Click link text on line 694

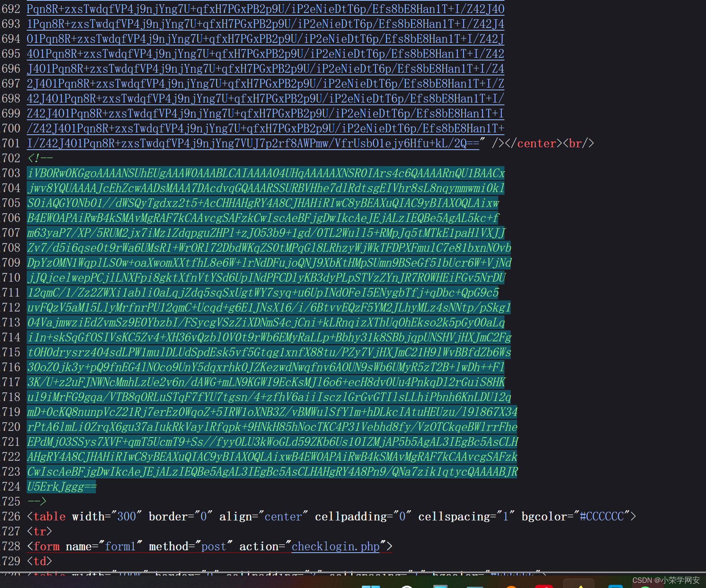[266, 38]
